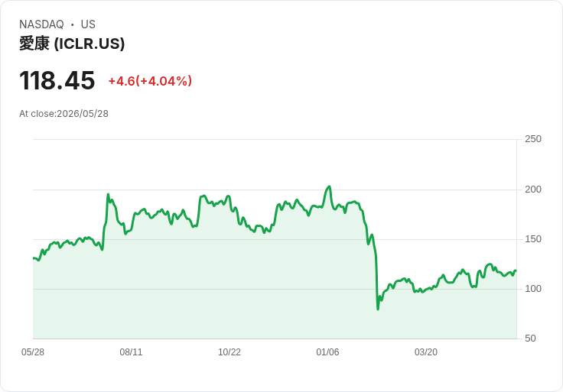The width and height of the screenshot is (563, 392).
Task: Click the 08/11 x-axis date label
Action: pyautogui.click(x=131, y=352)
